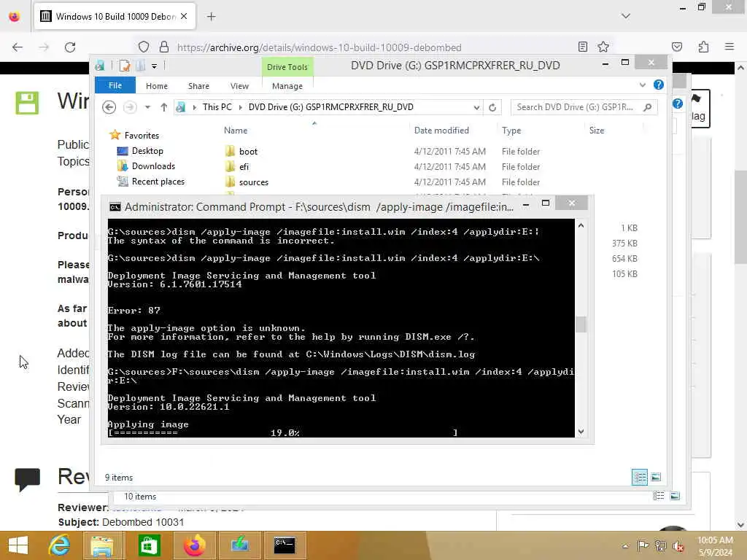Screen dimensions: 747x560
Task: Click the Quick Access properties icon
Action: tap(125, 66)
